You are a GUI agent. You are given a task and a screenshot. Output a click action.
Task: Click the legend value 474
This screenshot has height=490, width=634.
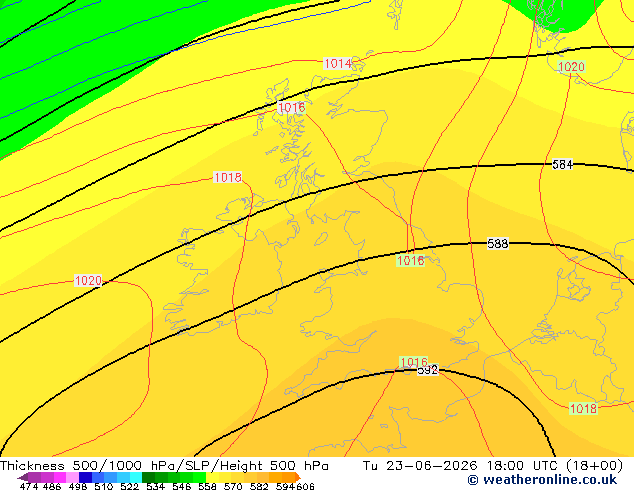[x=29, y=486]
